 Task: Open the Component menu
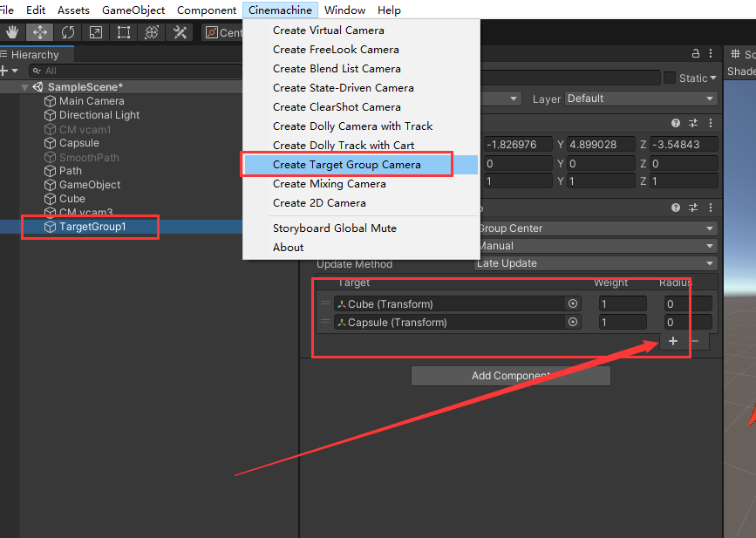(x=207, y=10)
